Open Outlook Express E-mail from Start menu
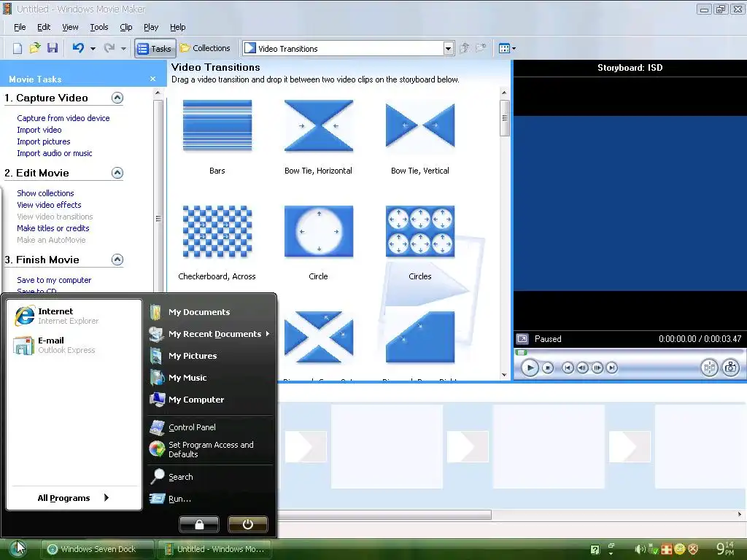 click(x=74, y=345)
